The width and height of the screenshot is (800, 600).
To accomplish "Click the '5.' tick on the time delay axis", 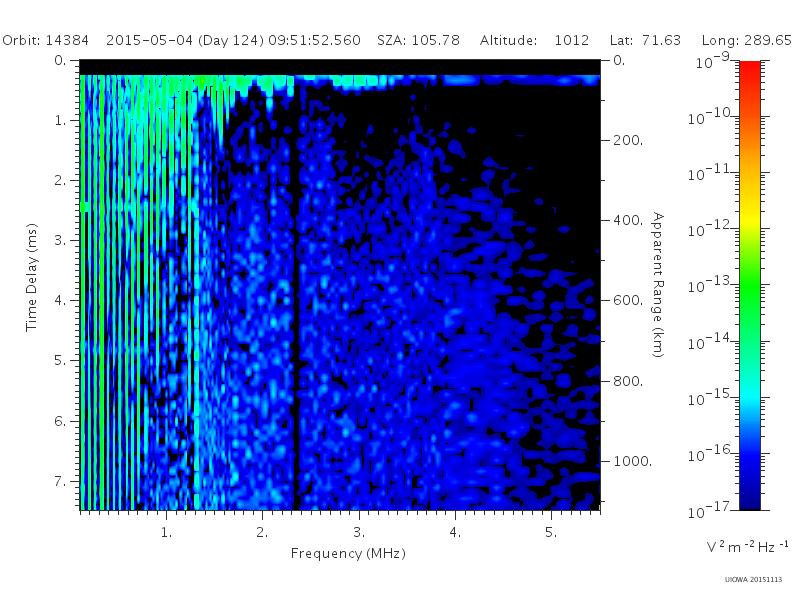I will [x=60, y=360].
